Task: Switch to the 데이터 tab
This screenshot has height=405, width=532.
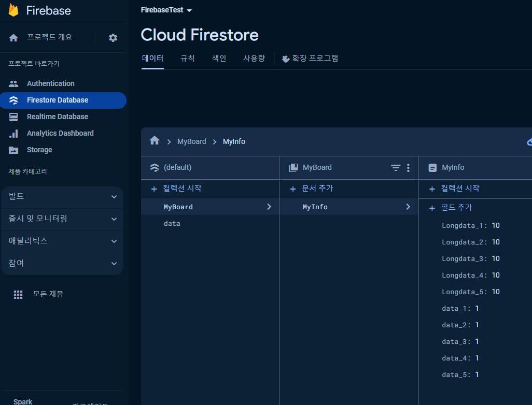Action: click(x=152, y=59)
